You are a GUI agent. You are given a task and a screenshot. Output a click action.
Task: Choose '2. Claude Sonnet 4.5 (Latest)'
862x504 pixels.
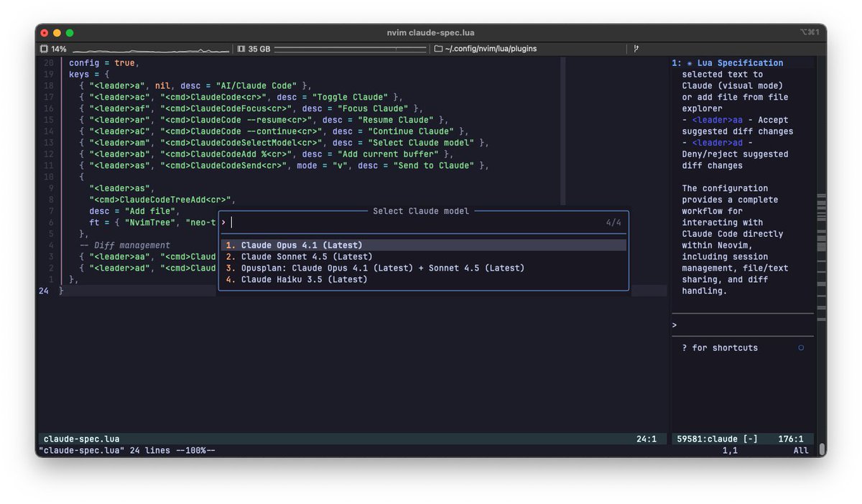[x=424, y=256]
